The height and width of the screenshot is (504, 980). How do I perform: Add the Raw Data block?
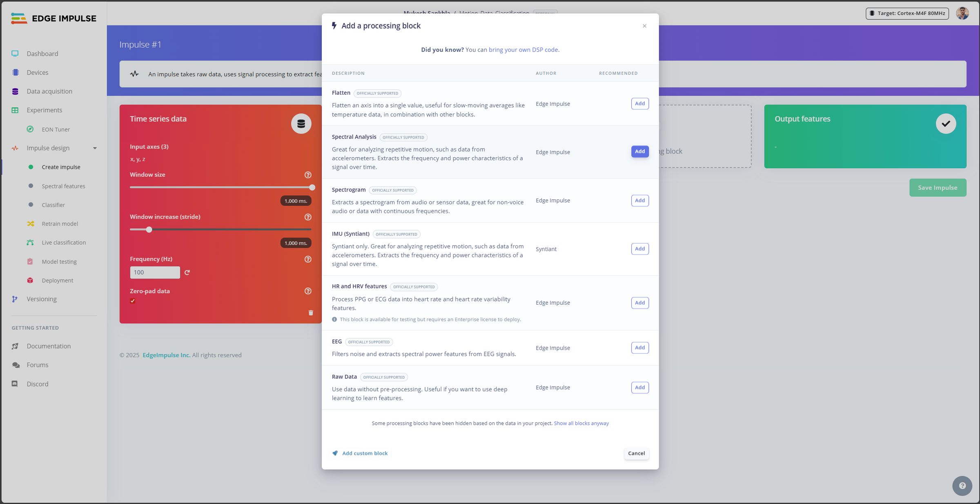tap(640, 387)
